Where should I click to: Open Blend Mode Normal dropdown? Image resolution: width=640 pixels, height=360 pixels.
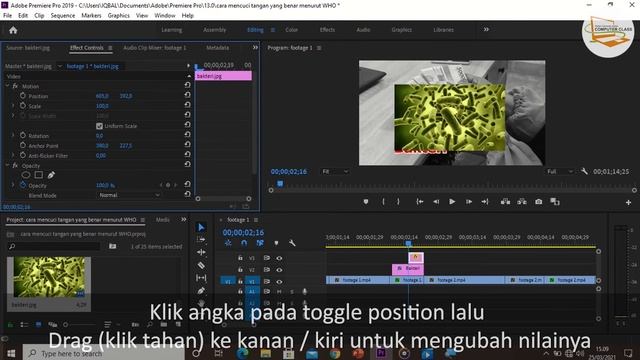[129, 195]
